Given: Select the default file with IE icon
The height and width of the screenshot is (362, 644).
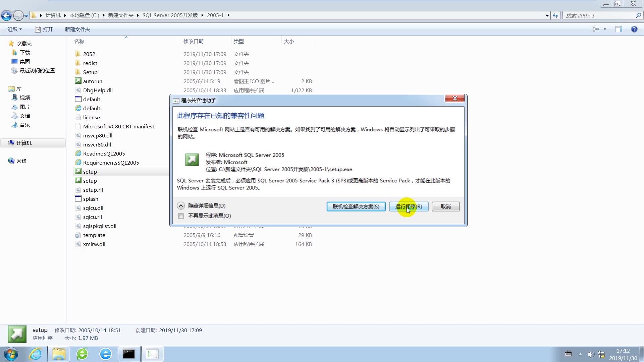Looking at the screenshot, I should pyautogui.click(x=78, y=108).
